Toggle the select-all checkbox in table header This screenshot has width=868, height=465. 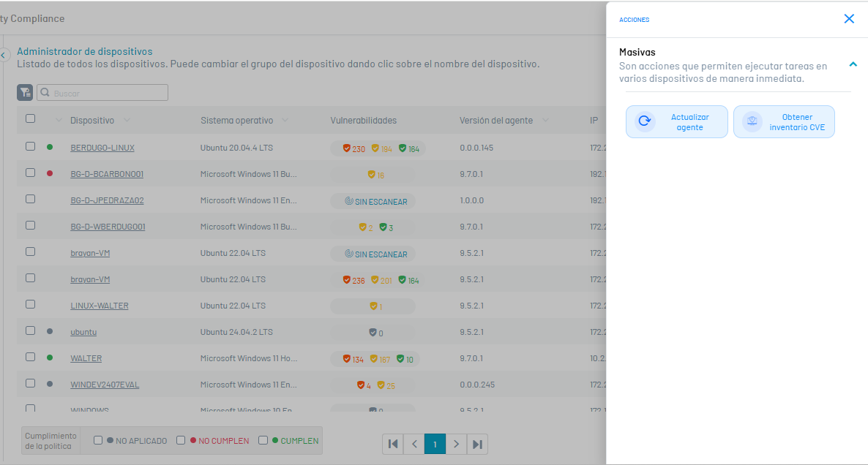30,118
